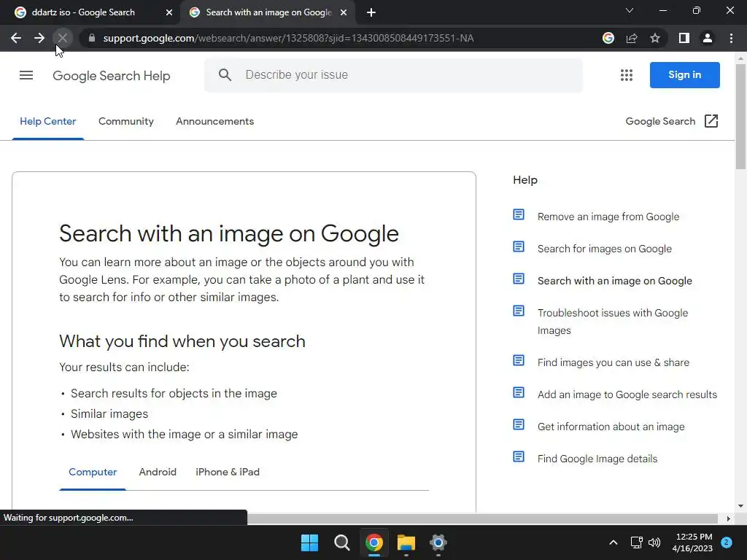Click the 'Search with an image on Google' heading
Image resolution: width=747 pixels, height=560 pixels.
click(x=228, y=233)
